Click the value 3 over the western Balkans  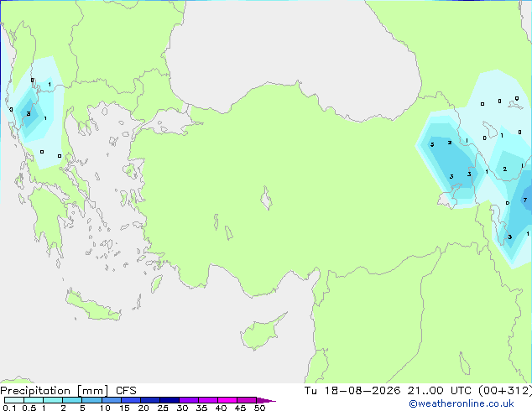[29, 113]
